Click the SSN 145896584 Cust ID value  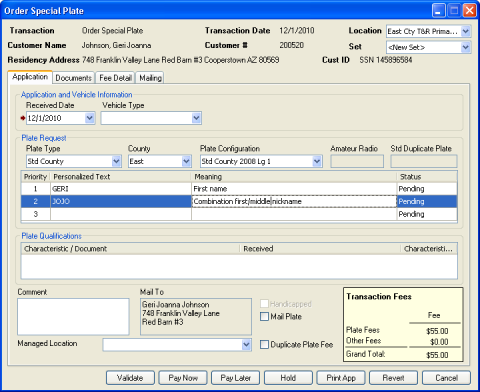(386, 60)
